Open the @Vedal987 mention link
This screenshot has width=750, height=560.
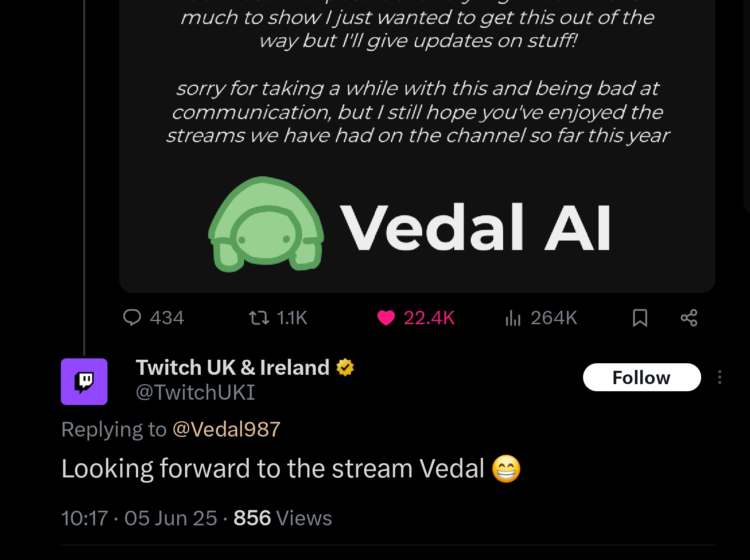click(226, 429)
